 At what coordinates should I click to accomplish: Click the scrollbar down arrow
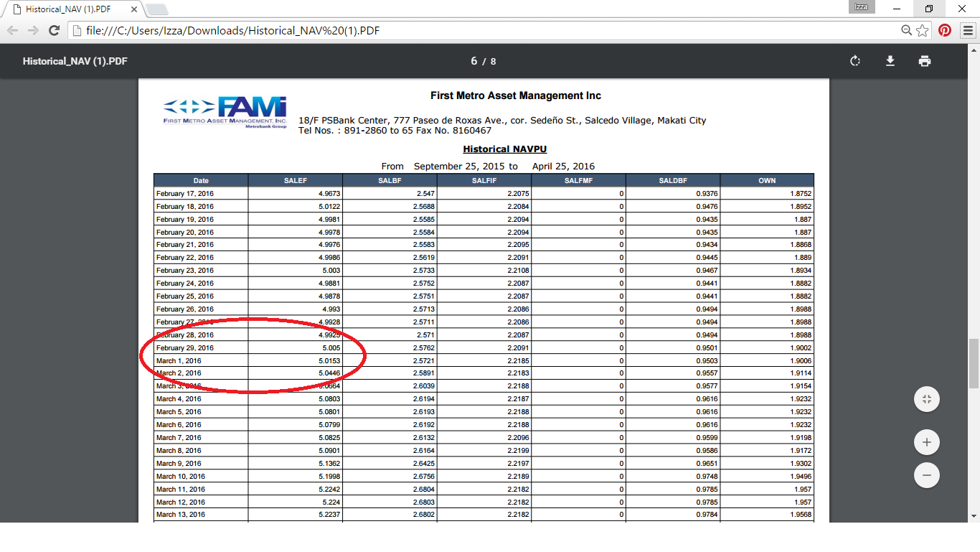974,516
